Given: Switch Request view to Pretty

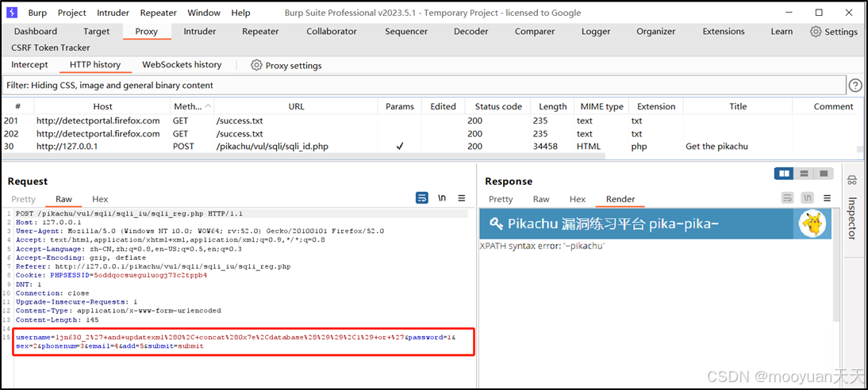Looking at the screenshot, I should tap(23, 199).
